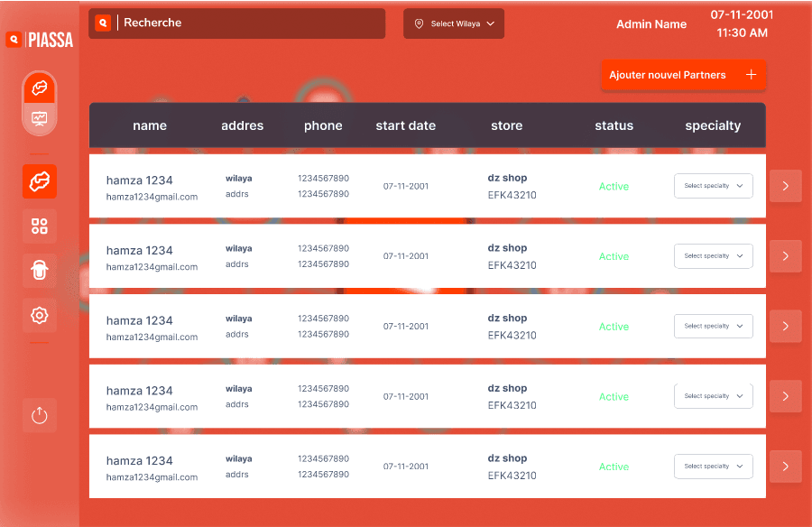Select handshake mode in the sidebar pill toggle
Image resolution: width=812 pixels, height=527 pixels.
pyautogui.click(x=40, y=88)
